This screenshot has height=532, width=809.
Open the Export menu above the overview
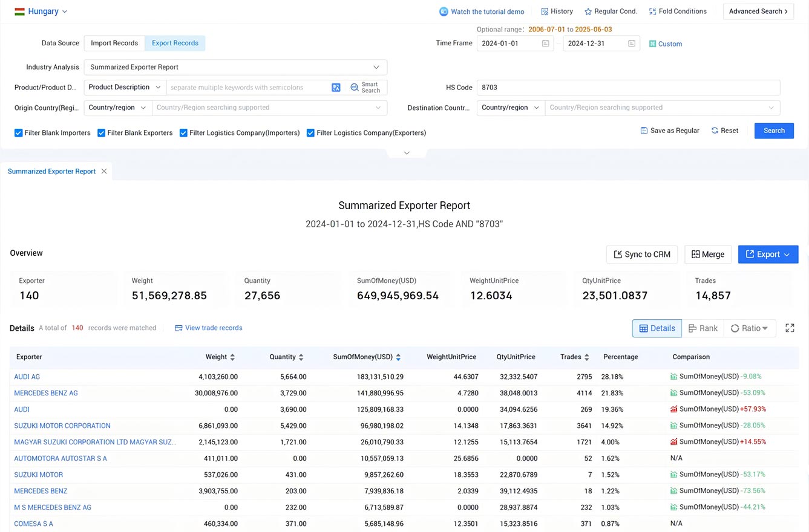(x=768, y=254)
